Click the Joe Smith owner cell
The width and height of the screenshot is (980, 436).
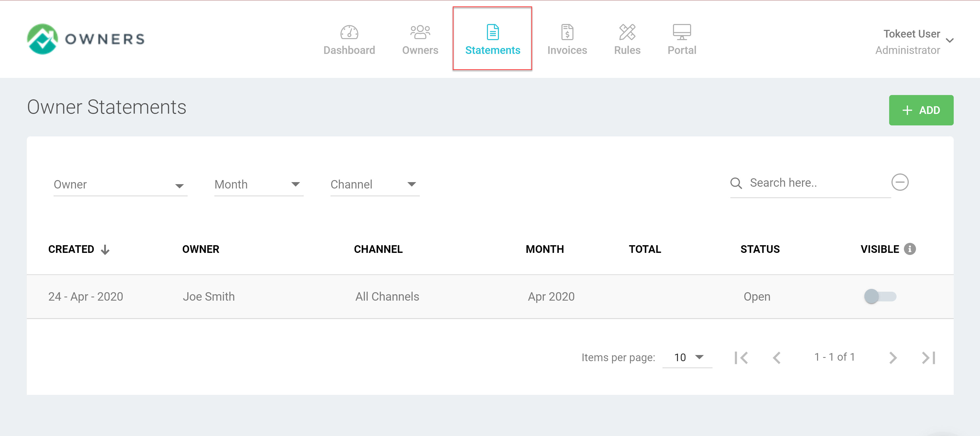[209, 297]
